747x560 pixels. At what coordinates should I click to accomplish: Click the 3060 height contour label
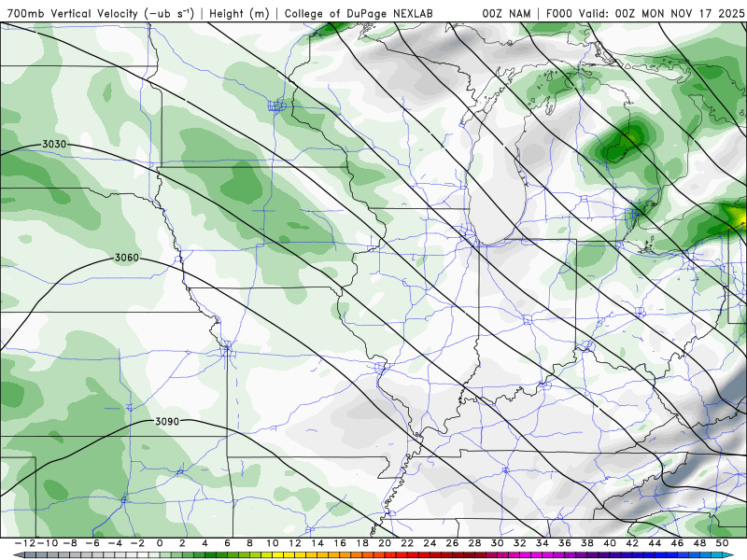point(127,258)
